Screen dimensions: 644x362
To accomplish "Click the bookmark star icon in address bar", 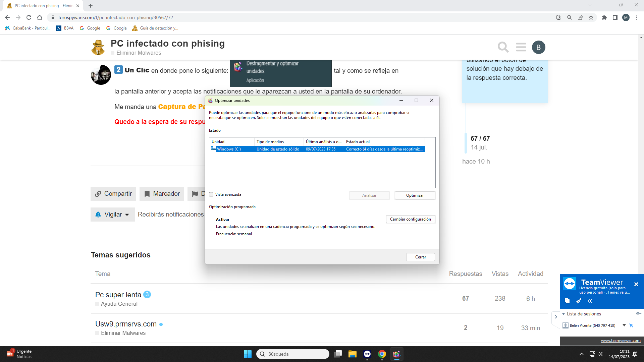I will pos(591,17).
